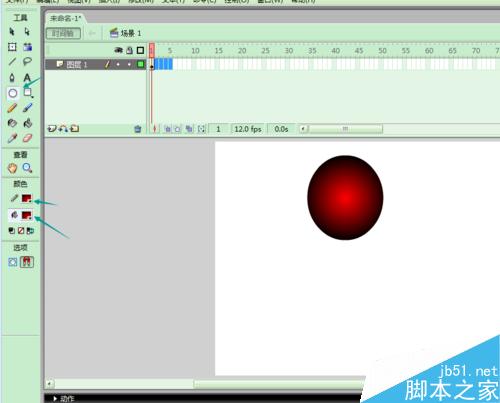Lock Layer 1 via its lock dot
This screenshot has width=500, height=403.
129,64
